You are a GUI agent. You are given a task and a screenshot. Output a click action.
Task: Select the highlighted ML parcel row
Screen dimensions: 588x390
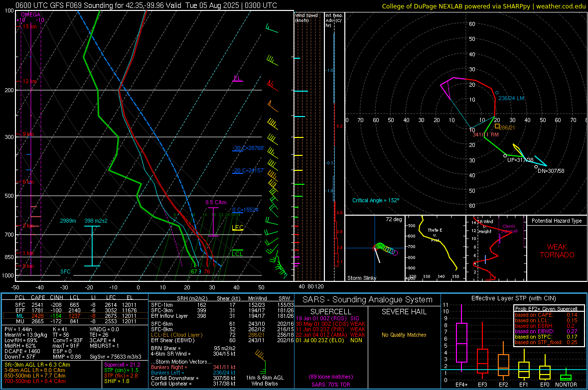click(x=75, y=316)
